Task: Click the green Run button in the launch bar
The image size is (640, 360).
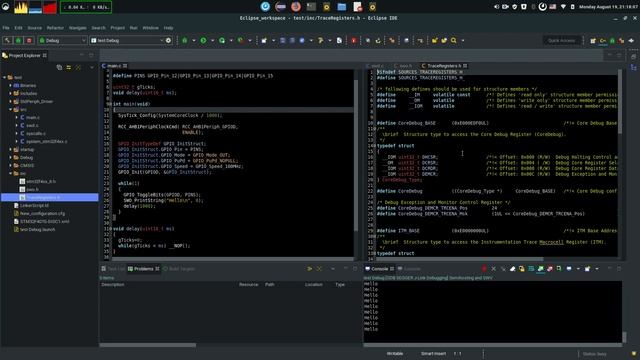Action: [x=18, y=40]
